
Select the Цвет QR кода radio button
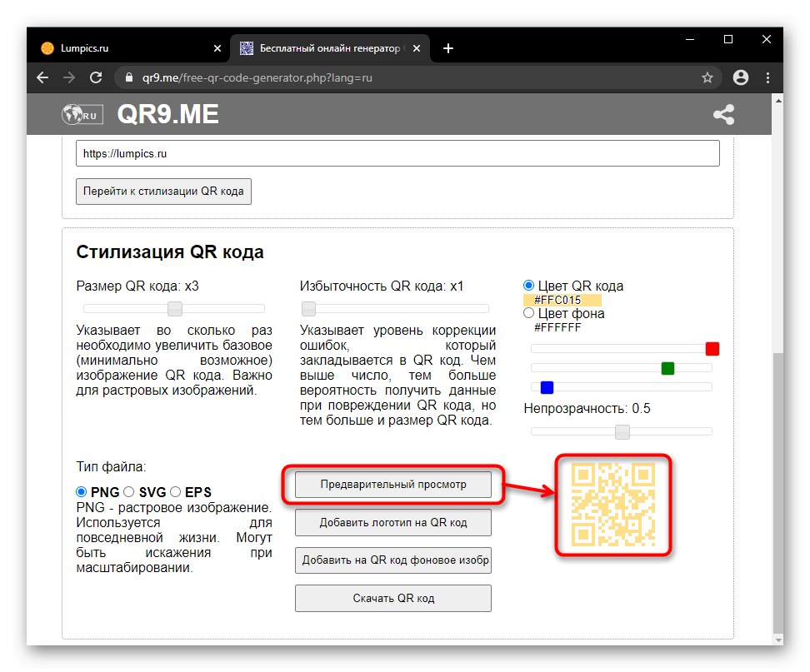528,286
